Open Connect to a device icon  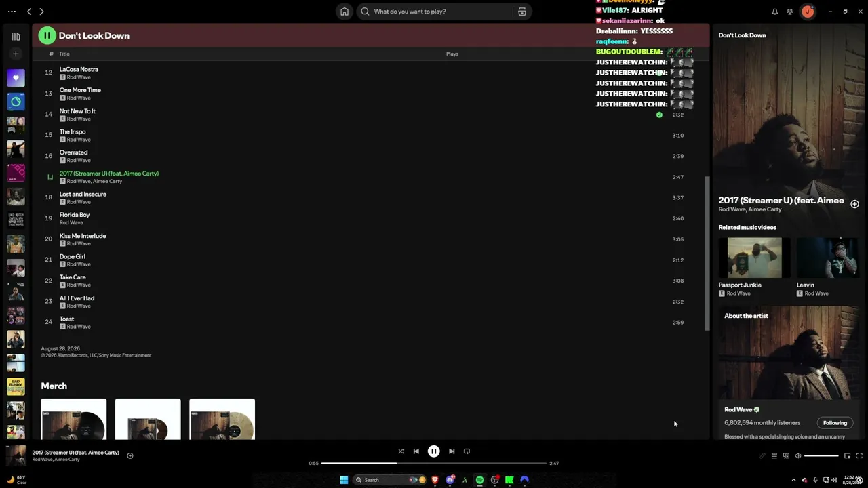(x=787, y=456)
